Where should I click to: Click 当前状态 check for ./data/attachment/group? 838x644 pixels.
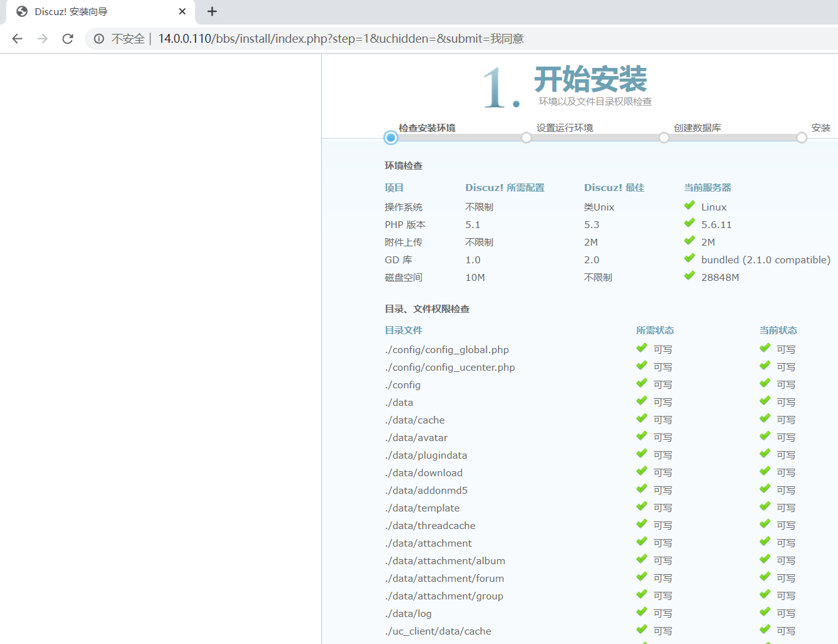[765, 594]
